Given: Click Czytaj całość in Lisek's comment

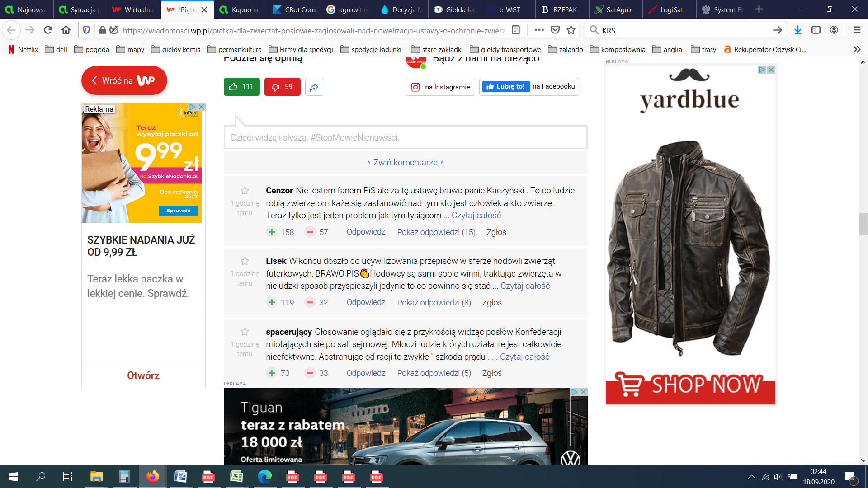Looking at the screenshot, I should 525,286.
